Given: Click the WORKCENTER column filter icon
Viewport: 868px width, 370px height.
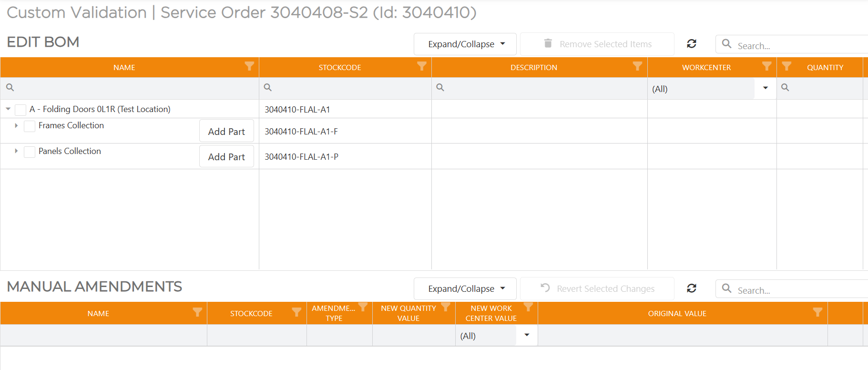Looking at the screenshot, I should [x=767, y=66].
